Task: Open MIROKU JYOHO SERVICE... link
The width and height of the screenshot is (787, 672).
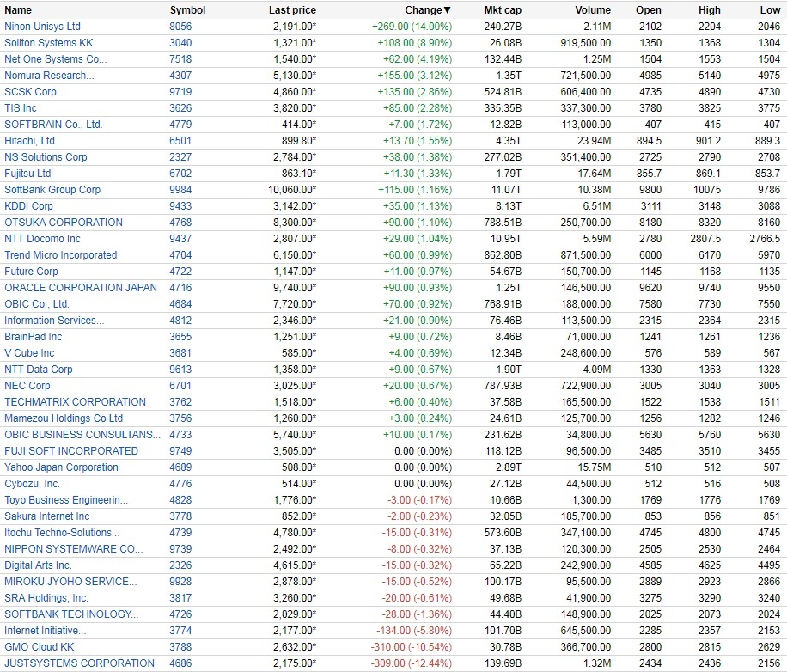Action: pyautogui.click(x=70, y=582)
